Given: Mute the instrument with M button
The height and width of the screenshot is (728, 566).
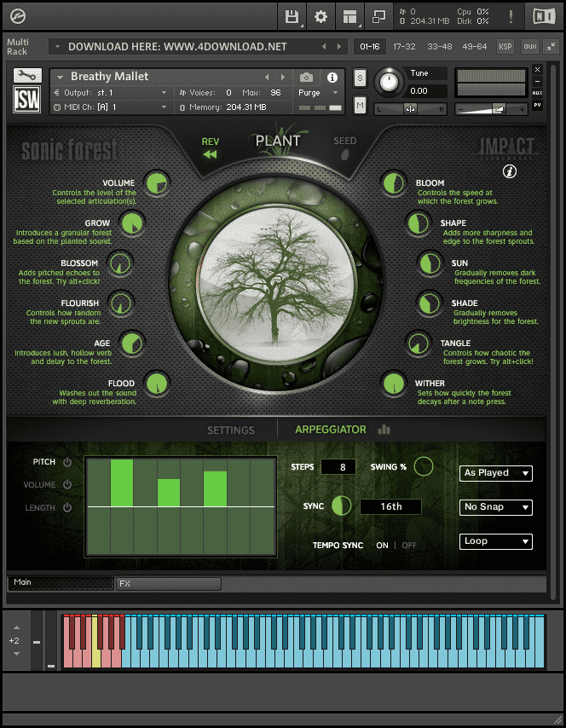Looking at the screenshot, I should (360, 106).
